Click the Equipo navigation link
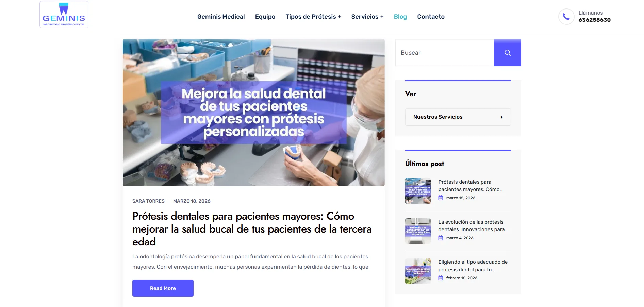The width and height of the screenshot is (644, 307). coord(265,16)
